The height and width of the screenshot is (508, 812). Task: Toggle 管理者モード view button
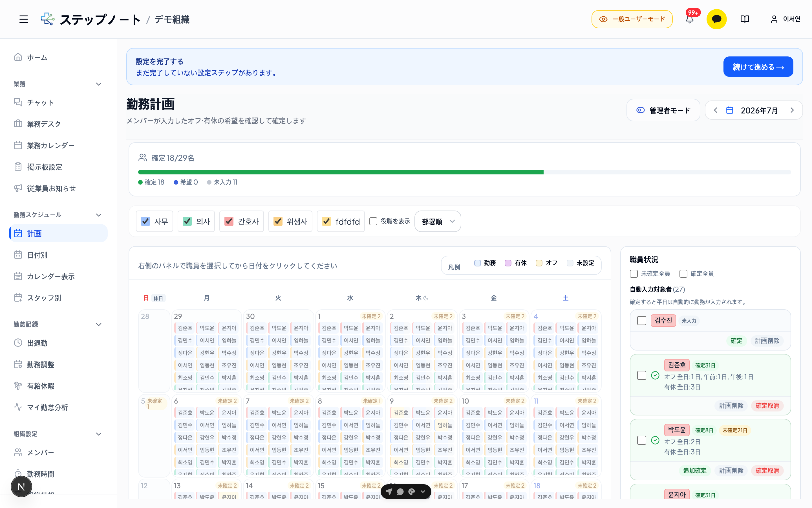click(x=663, y=110)
